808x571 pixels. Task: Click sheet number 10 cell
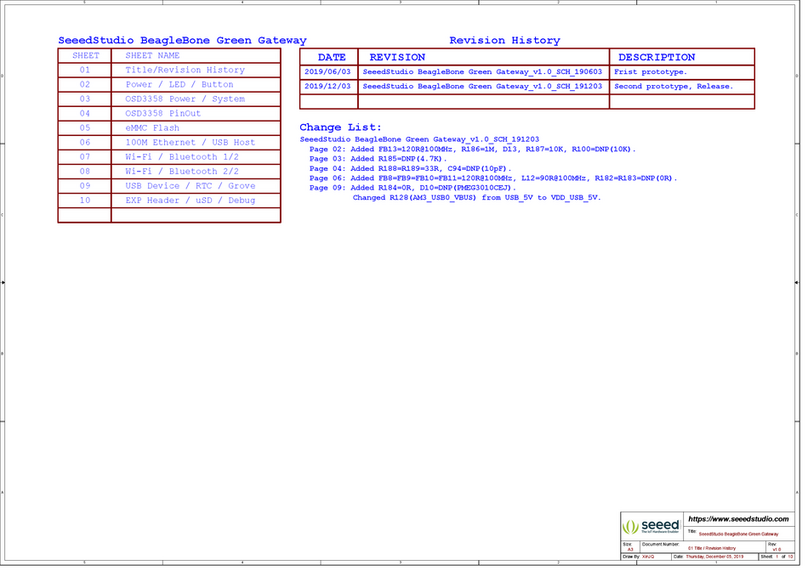(x=85, y=200)
